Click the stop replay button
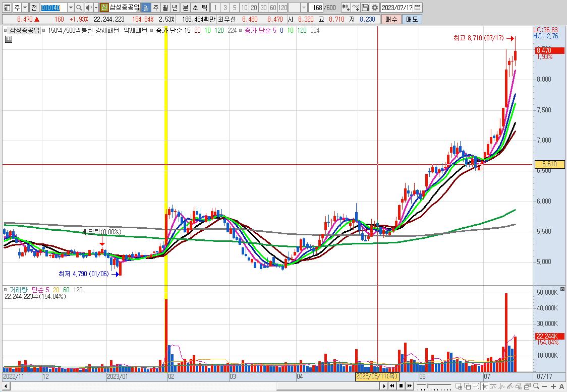Image resolution: width=567 pixels, height=392 pixels. pyautogui.click(x=401, y=386)
